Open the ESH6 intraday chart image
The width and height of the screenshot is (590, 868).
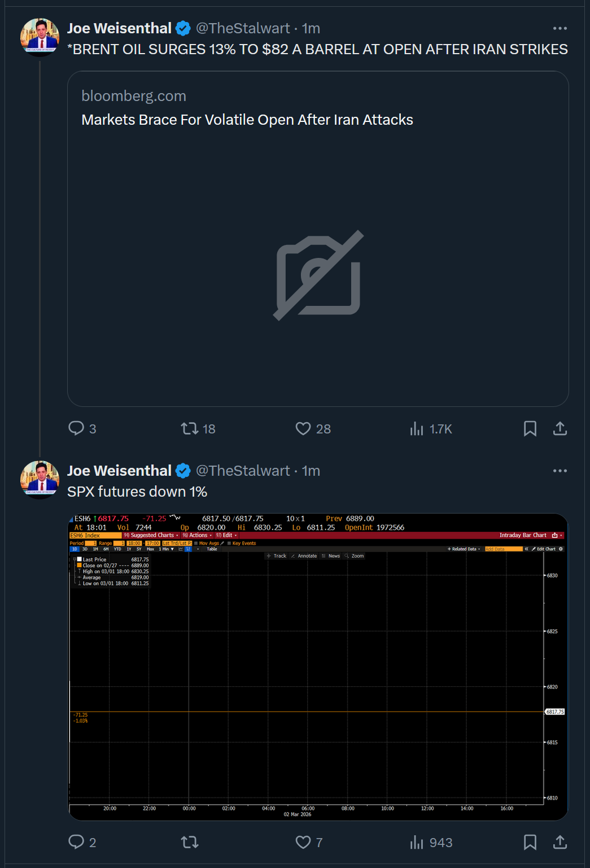(318, 667)
